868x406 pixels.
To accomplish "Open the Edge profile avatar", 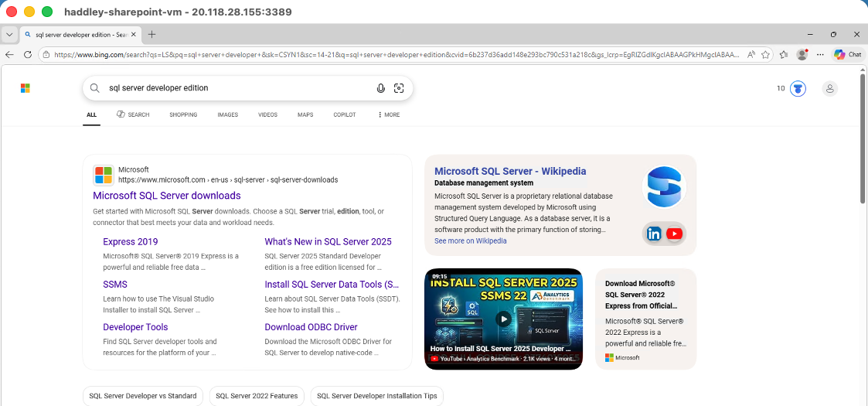I will coord(802,54).
